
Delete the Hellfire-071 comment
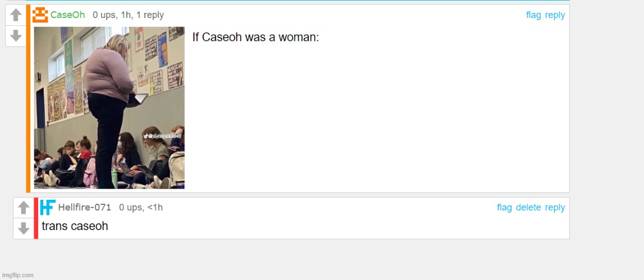point(528,208)
